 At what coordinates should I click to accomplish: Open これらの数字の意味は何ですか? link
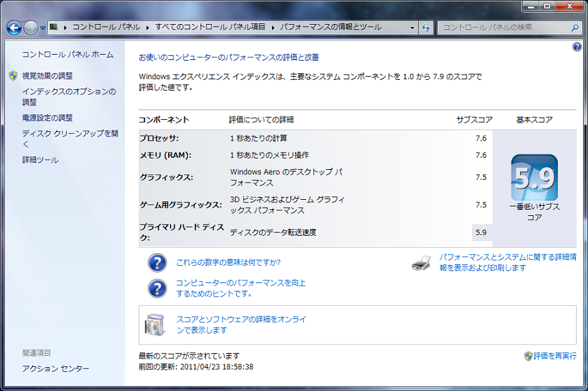pos(229,262)
